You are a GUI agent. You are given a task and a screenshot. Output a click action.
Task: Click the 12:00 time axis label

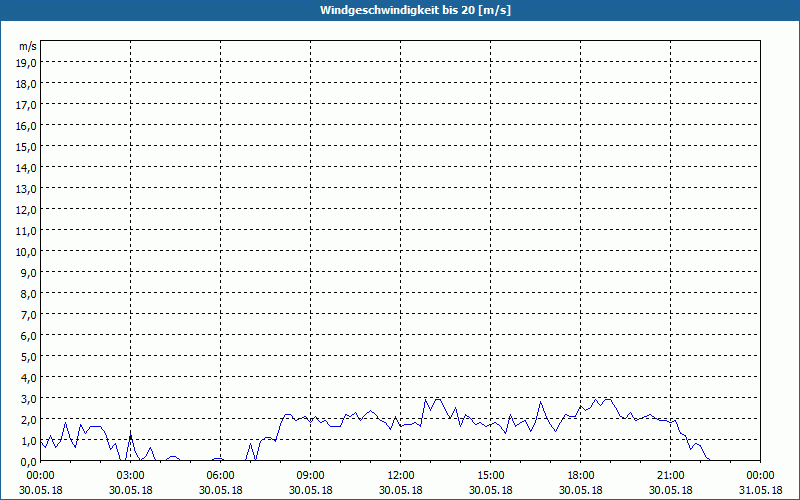(x=401, y=476)
